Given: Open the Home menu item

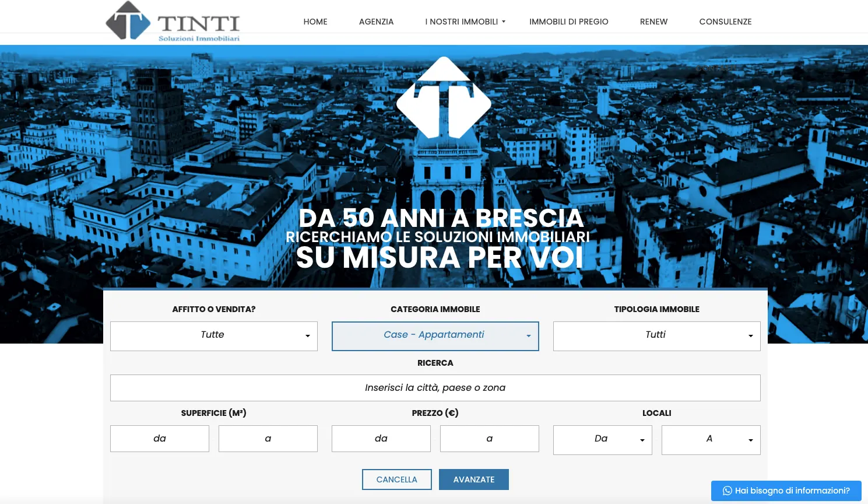Looking at the screenshot, I should (x=315, y=22).
